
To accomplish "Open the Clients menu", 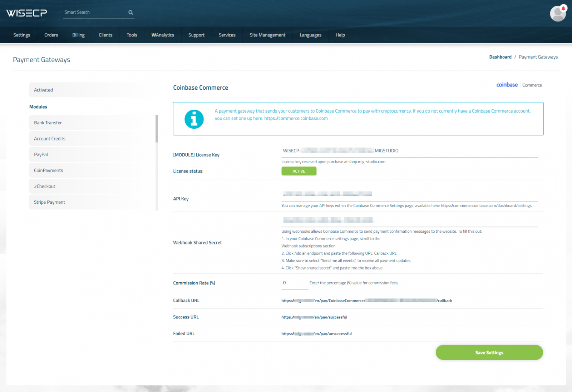I will tap(105, 35).
